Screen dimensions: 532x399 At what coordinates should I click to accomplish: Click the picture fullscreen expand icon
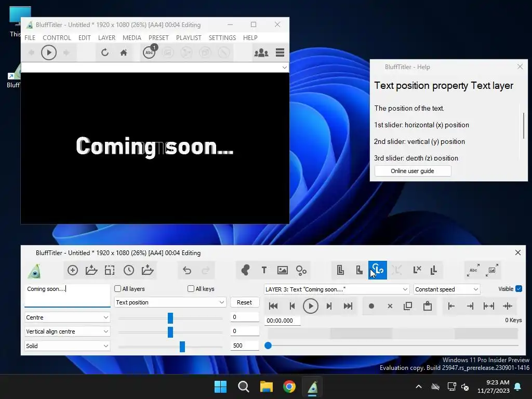(x=492, y=270)
